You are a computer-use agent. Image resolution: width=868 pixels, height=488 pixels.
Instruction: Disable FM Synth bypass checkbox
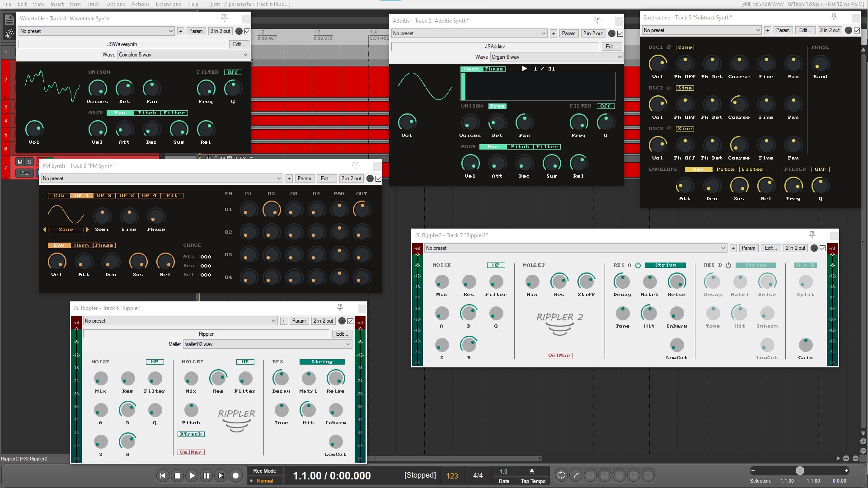378,178
